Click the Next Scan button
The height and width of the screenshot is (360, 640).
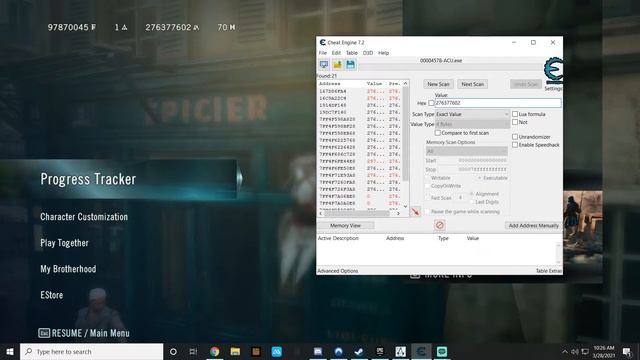point(472,84)
